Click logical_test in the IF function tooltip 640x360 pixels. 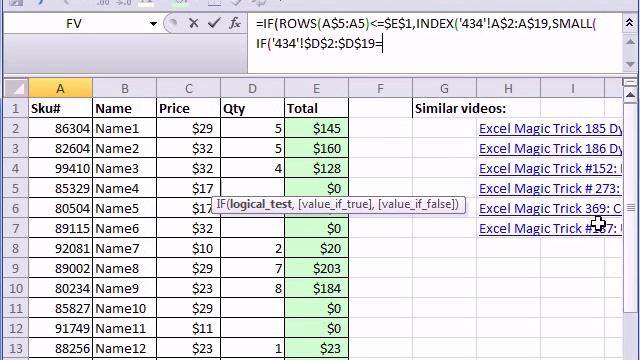260,204
